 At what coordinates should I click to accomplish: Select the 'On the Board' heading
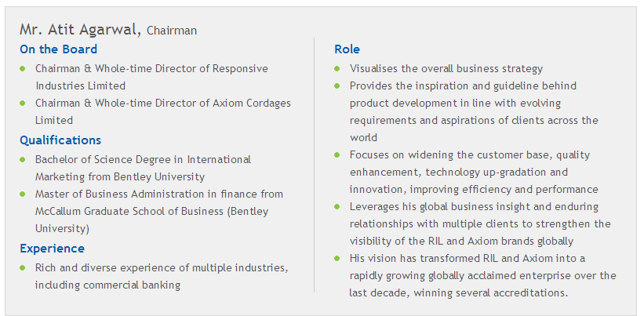coord(58,49)
